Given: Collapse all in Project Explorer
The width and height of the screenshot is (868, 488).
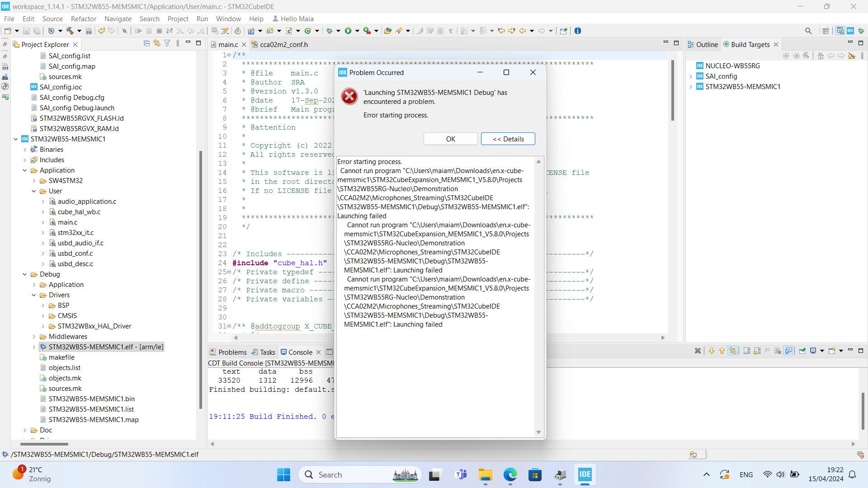Looking at the screenshot, I should [x=146, y=43].
